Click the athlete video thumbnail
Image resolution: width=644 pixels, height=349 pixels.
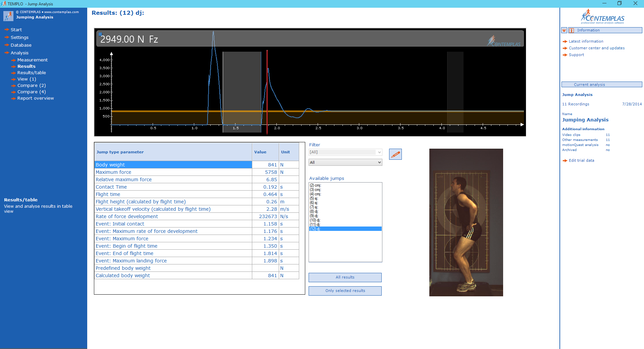(466, 222)
